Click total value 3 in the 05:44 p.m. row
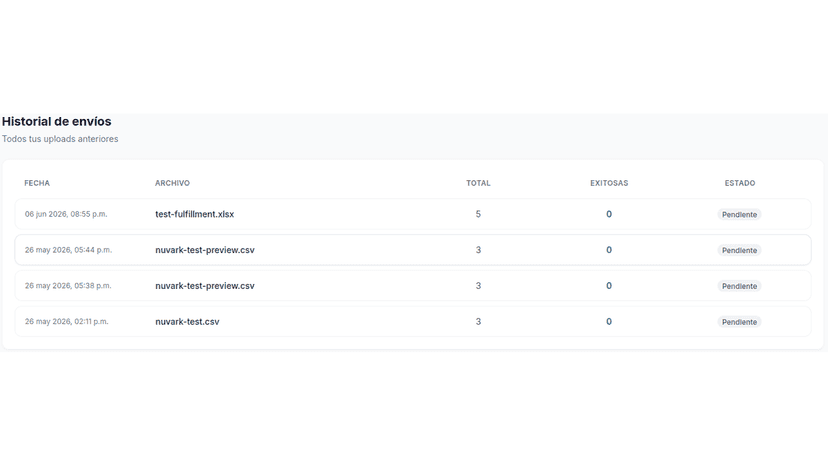828x466 pixels. (x=478, y=250)
